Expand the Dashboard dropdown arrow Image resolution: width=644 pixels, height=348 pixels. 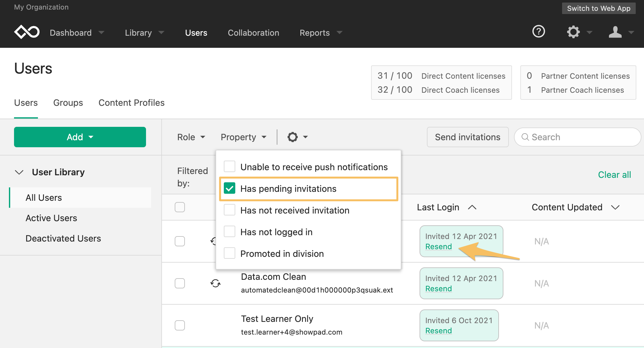(101, 33)
